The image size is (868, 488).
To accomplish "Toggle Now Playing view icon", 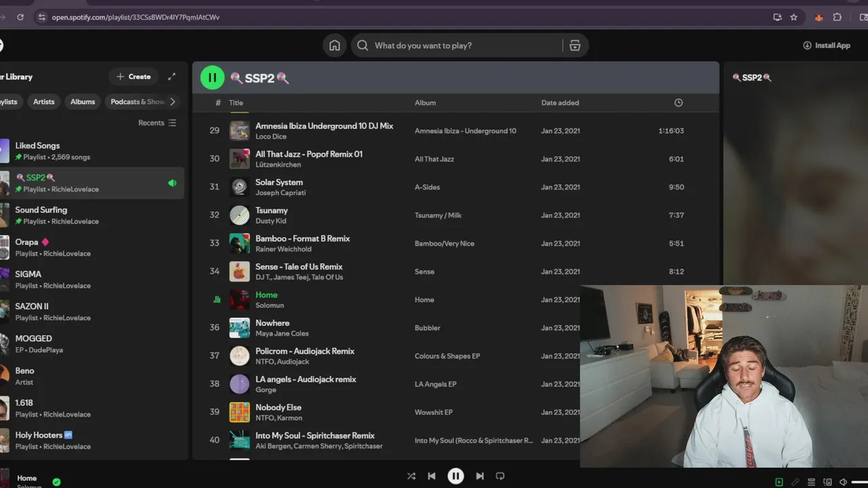I will pyautogui.click(x=779, y=482).
